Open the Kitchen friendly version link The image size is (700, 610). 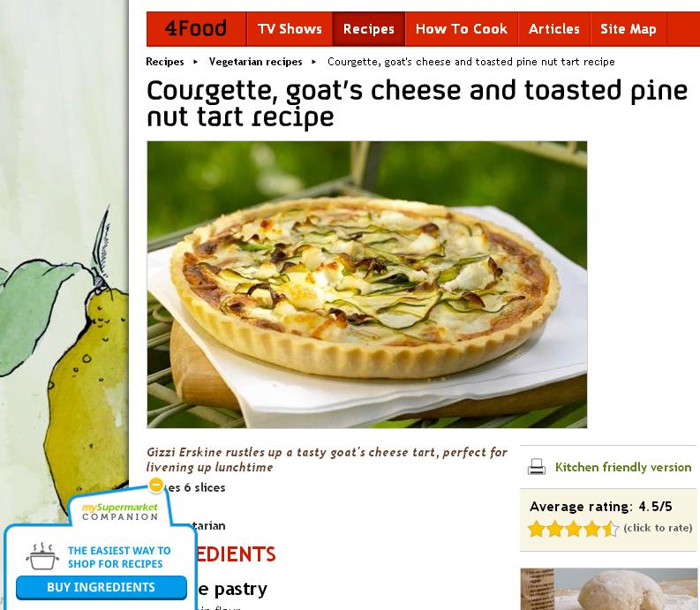[x=623, y=467]
